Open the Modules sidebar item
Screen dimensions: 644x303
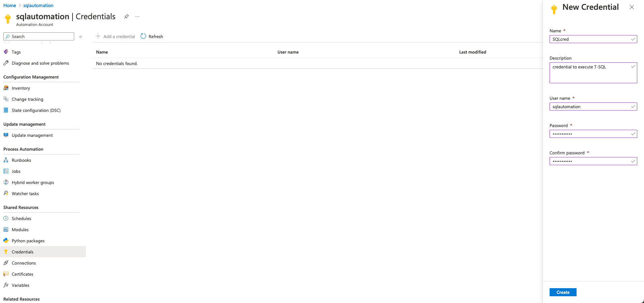click(20, 230)
